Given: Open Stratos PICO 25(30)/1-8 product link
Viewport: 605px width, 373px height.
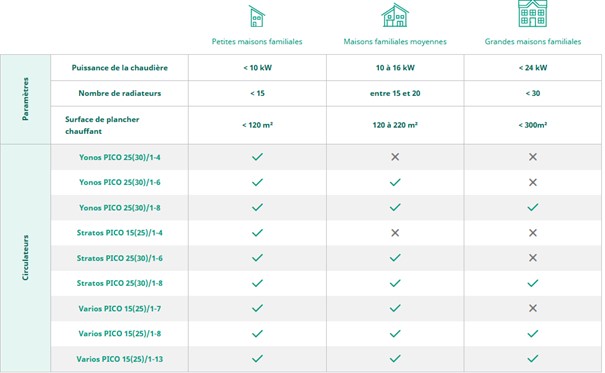Looking at the screenshot, I should coord(120,283).
